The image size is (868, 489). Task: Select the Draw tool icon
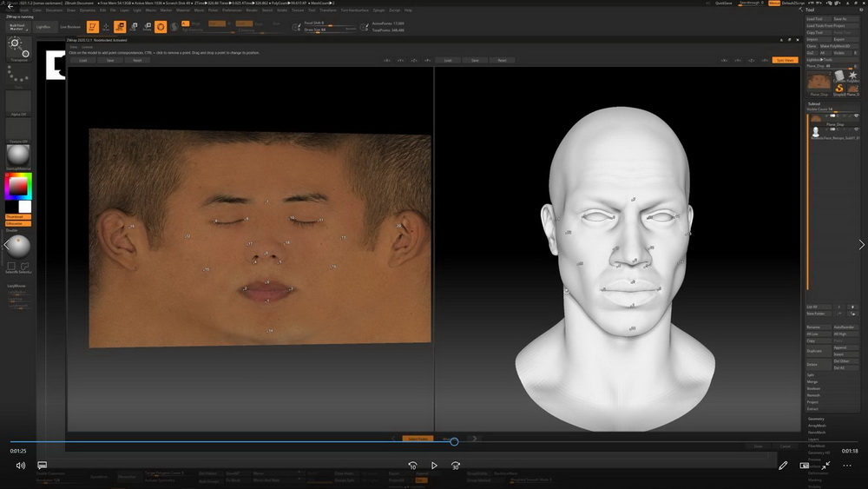pos(106,27)
